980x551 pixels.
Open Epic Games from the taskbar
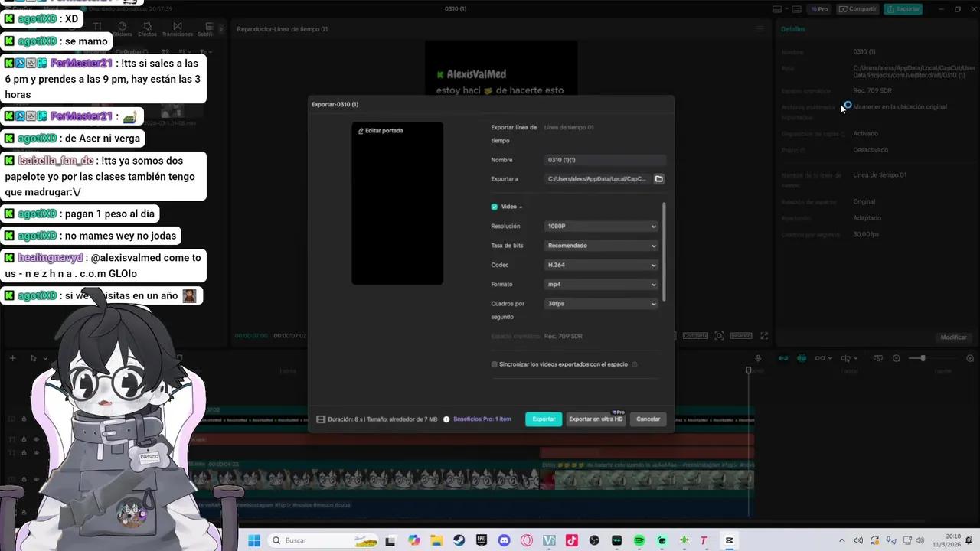[x=482, y=540]
